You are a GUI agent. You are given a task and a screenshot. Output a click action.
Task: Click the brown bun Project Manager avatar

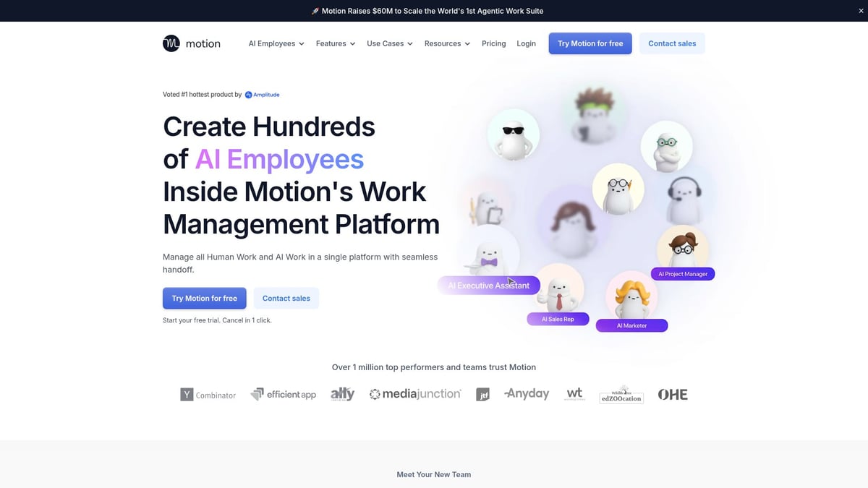pyautogui.click(x=683, y=247)
